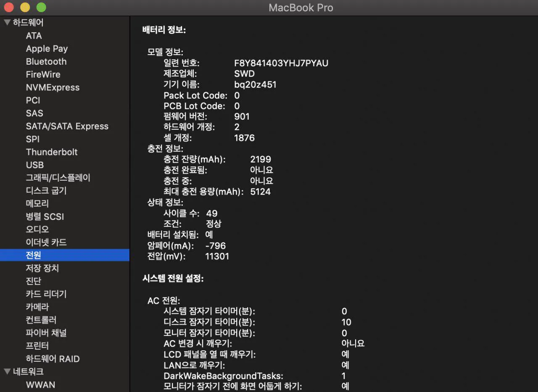Click the 디스크 잠자기 타이머 value 10
Screen dimensions: 538x392
(346, 322)
